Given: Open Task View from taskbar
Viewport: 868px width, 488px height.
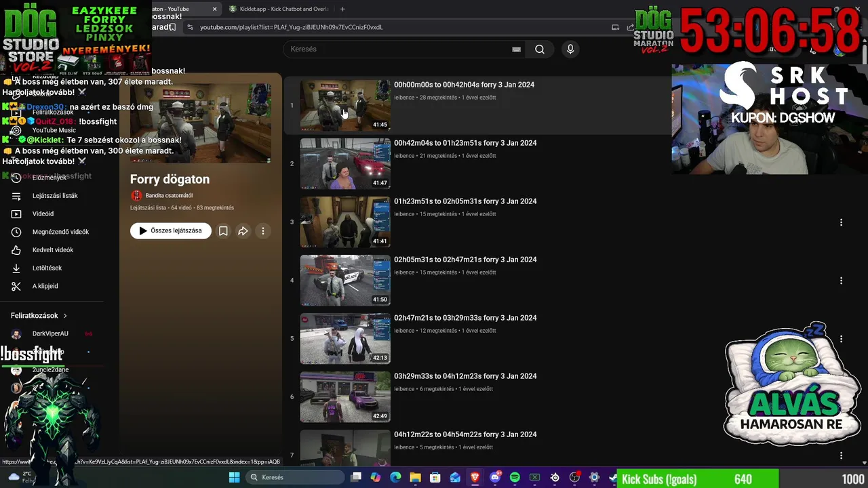Looking at the screenshot, I should 356,477.
